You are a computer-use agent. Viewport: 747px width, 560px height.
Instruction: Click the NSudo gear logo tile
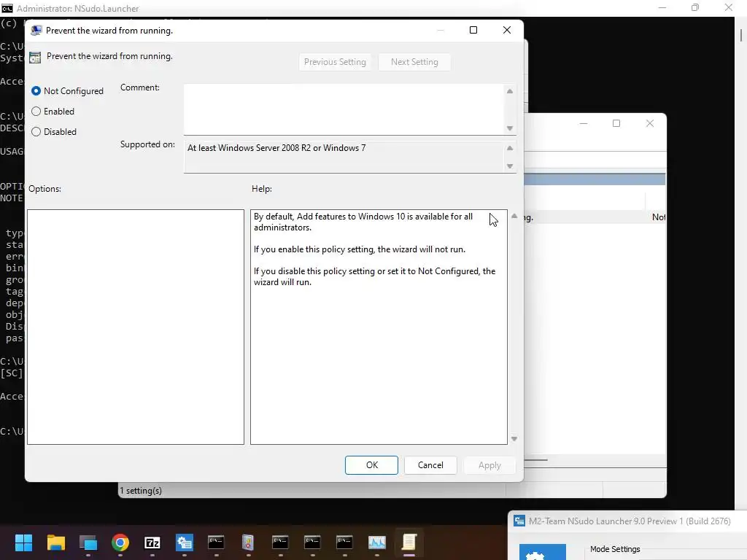click(x=543, y=552)
